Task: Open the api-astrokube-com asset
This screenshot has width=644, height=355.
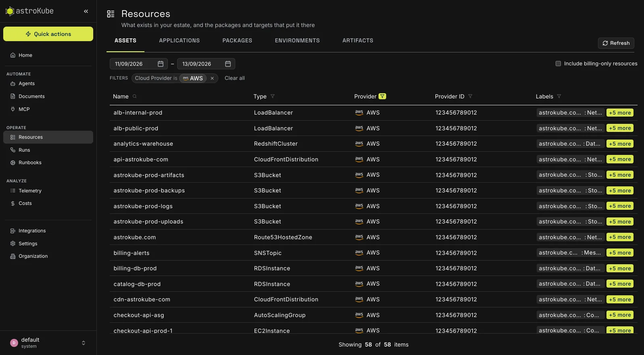Action: pyautogui.click(x=141, y=159)
